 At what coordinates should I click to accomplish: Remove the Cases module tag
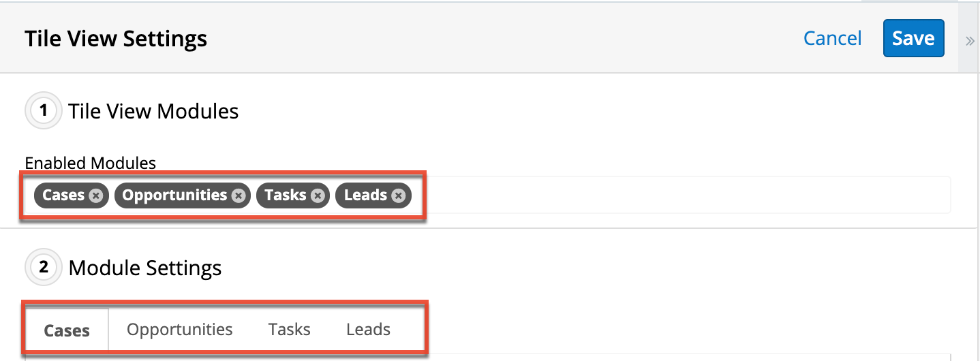96,195
